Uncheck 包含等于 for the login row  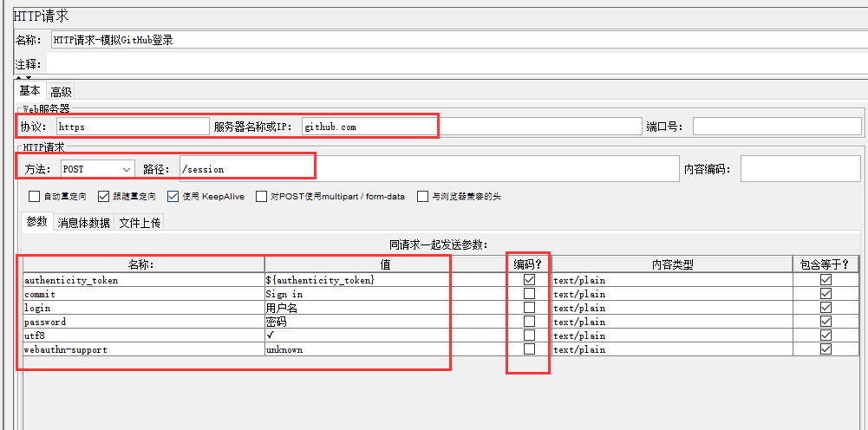(x=826, y=308)
